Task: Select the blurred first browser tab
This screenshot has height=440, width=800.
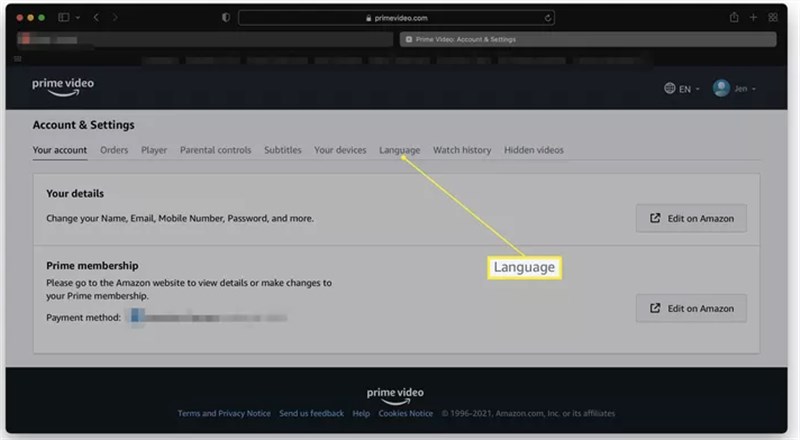Action: pyautogui.click(x=204, y=39)
